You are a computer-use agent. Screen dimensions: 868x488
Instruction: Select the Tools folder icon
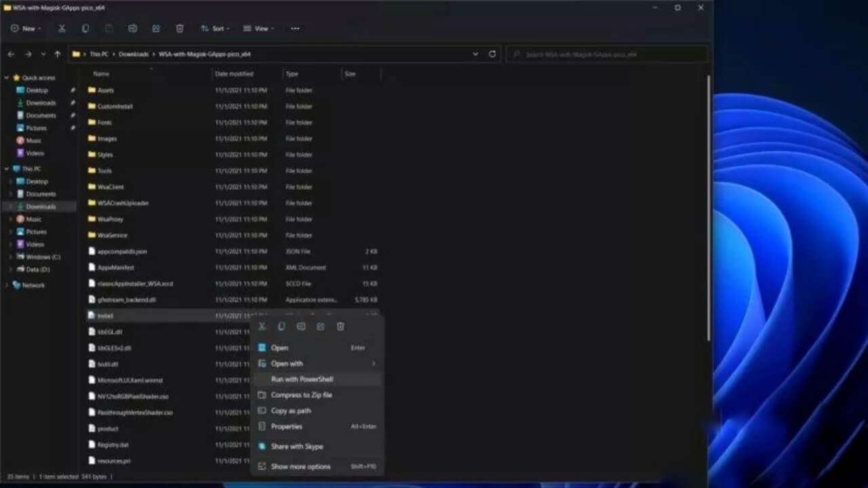point(92,171)
